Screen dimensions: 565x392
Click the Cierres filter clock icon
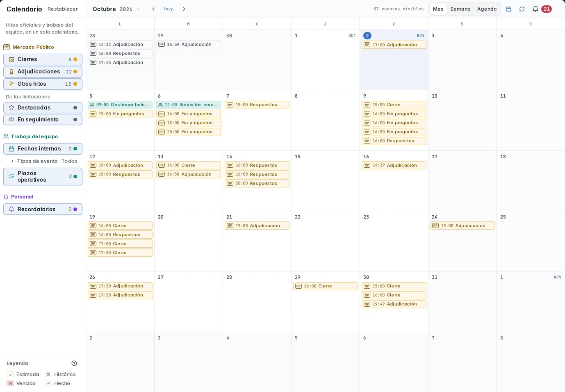[11, 59]
